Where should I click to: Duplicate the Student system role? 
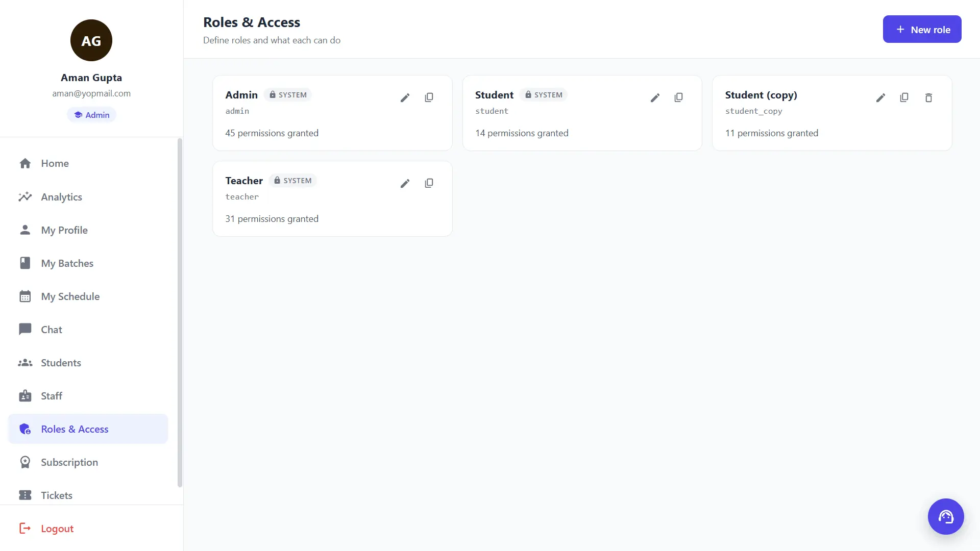[x=678, y=97]
